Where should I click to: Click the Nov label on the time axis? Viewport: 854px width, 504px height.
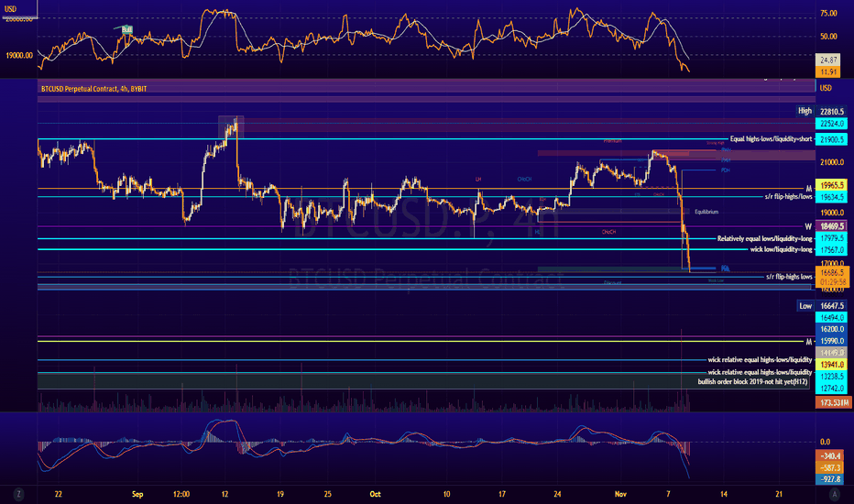click(620, 494)
